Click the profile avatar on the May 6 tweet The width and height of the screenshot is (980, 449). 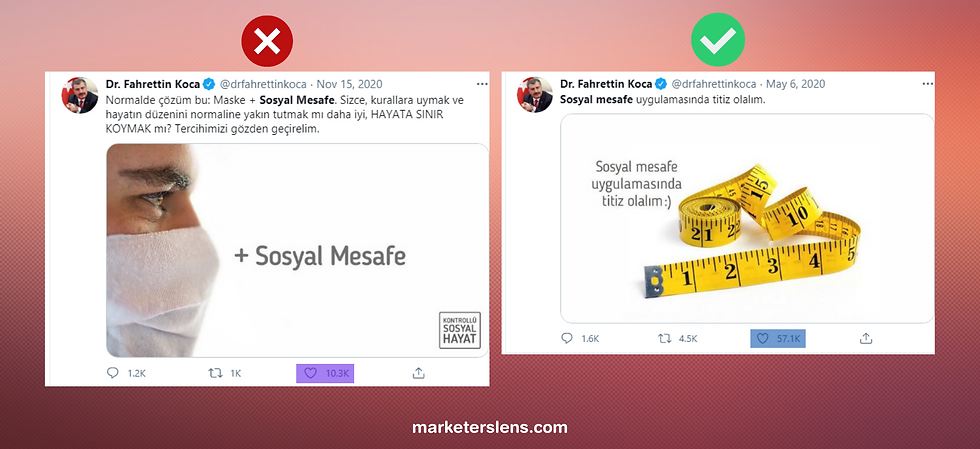point(534,95)
